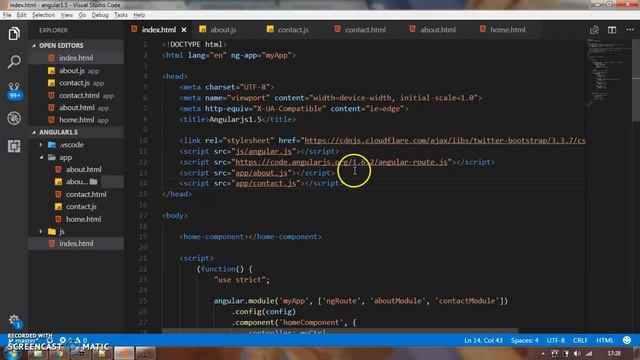Collapse the app folder
The height and width of the screenshot is (360, 640).
[x=76, y=158]
